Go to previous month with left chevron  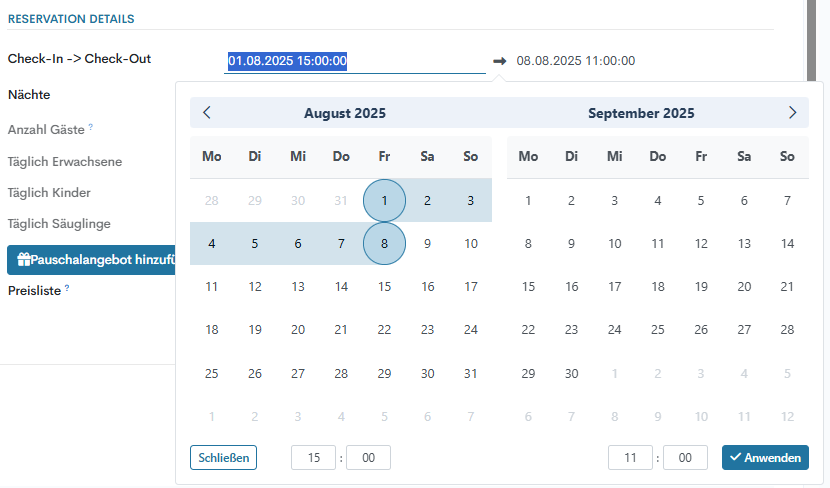point(207,113)
